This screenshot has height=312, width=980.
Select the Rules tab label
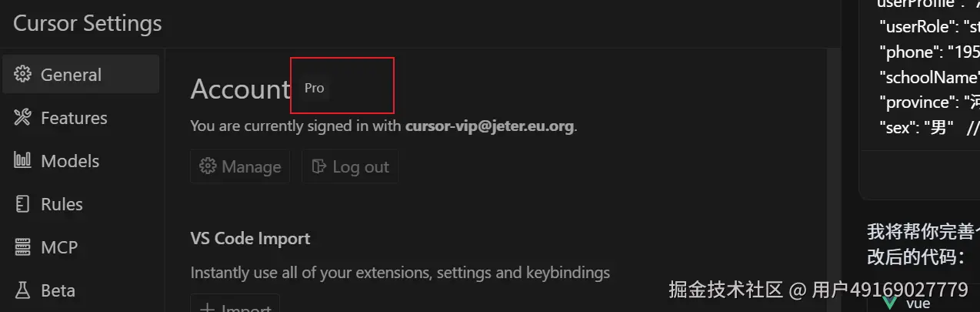[x=62, y=204]
